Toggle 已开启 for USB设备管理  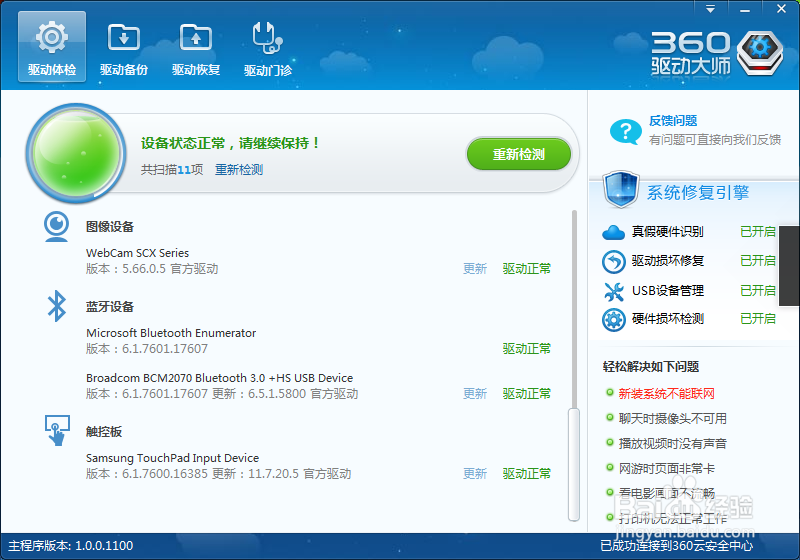coord(758,291)
